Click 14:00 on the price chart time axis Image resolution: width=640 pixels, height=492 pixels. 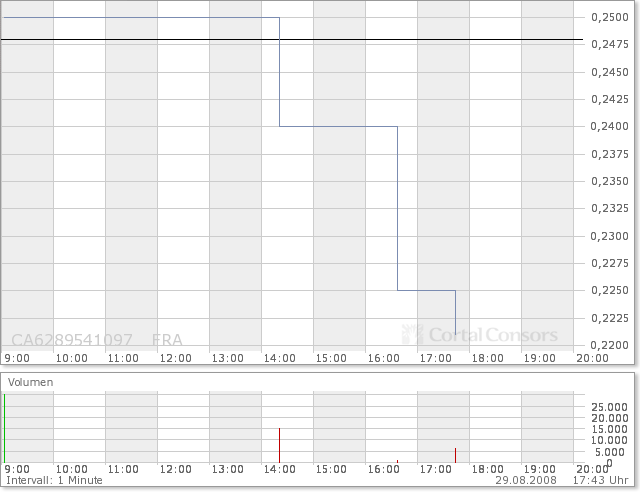coord(280,358)
